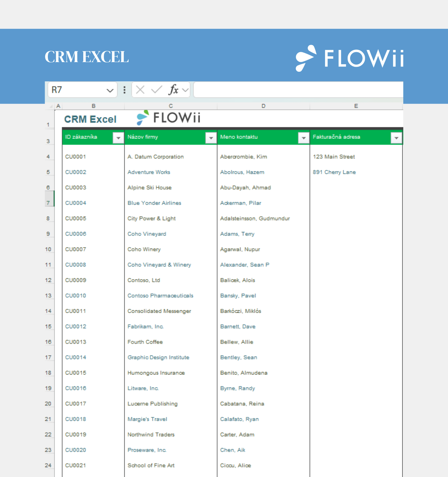Click the select-all corner triangle of the sheet
The image size is (448, 477).
point(51,107)
